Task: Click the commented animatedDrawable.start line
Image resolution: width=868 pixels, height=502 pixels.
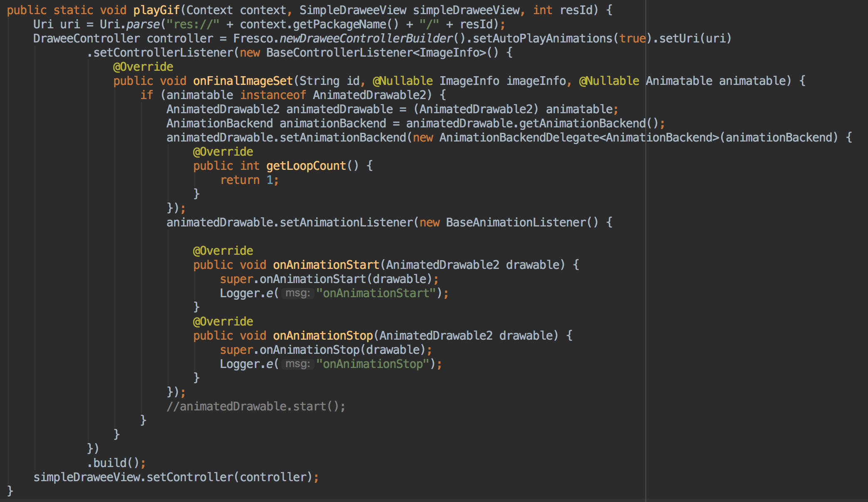Action: [256, 406]
